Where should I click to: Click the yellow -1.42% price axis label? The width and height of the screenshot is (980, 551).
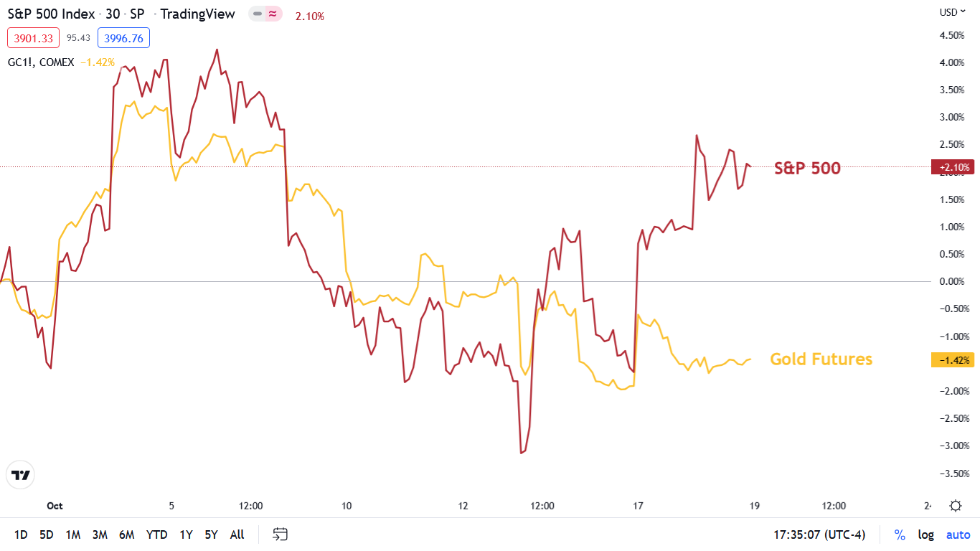tap(953, 360)
